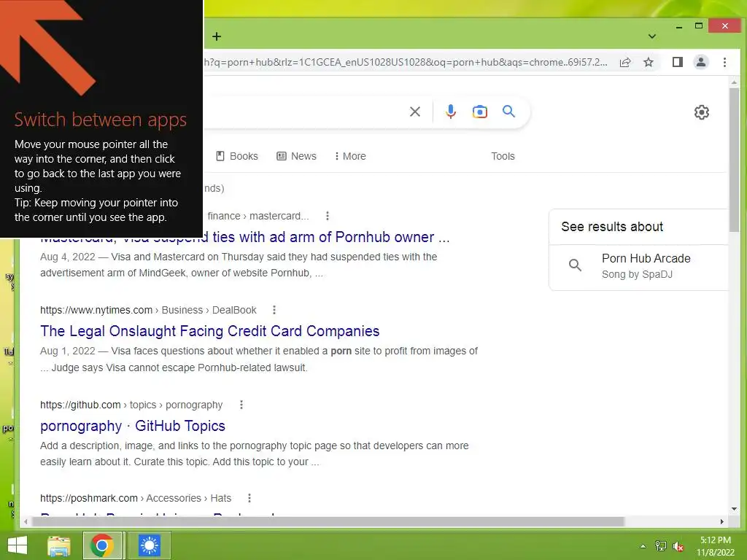Open the Mastercard, Visa suspend ties article

tap(245, 237)
